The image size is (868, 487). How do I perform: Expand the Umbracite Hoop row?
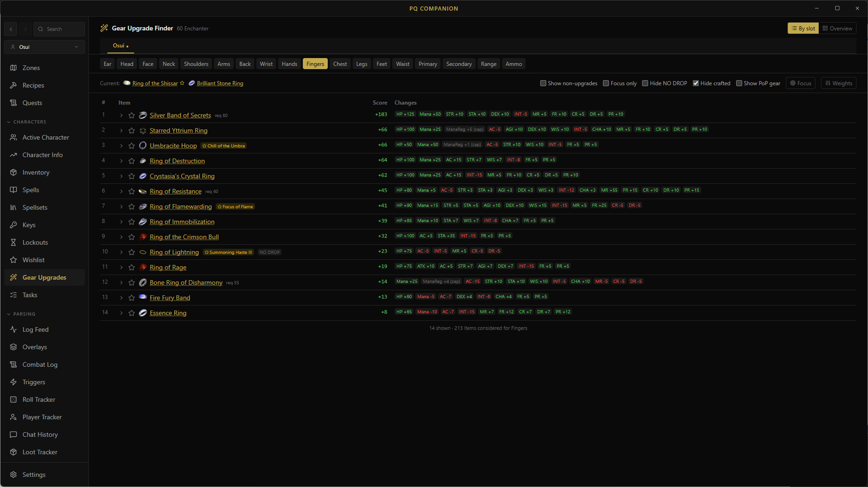click(x=121, y=146)
